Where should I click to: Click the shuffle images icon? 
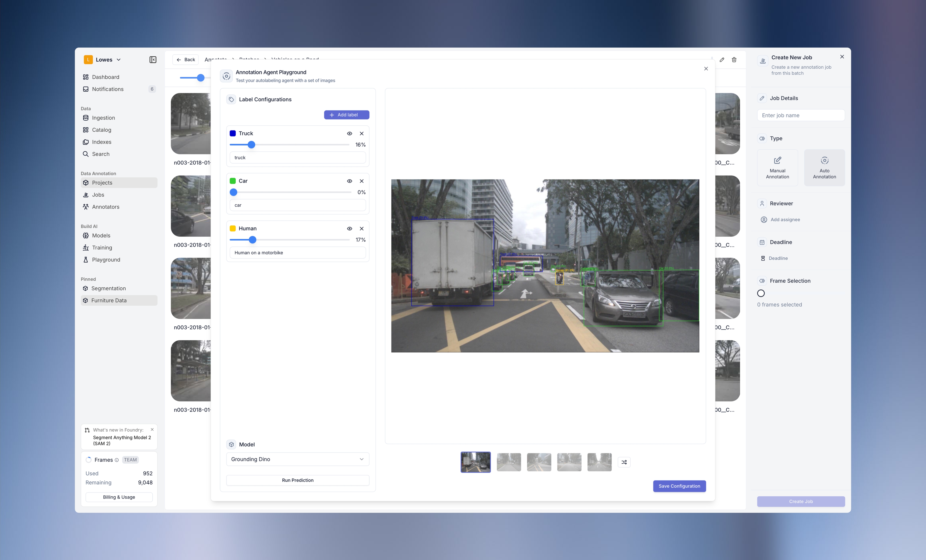pyautogui.click(x=624, y=462)
